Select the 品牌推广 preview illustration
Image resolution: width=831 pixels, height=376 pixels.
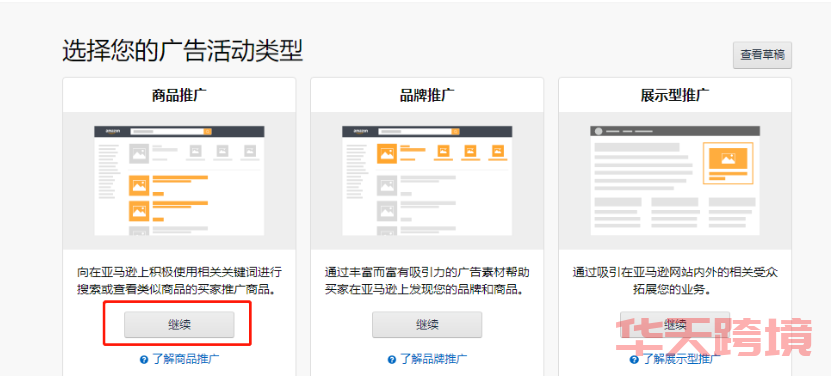pyautogui.click(x=427, y=181)
